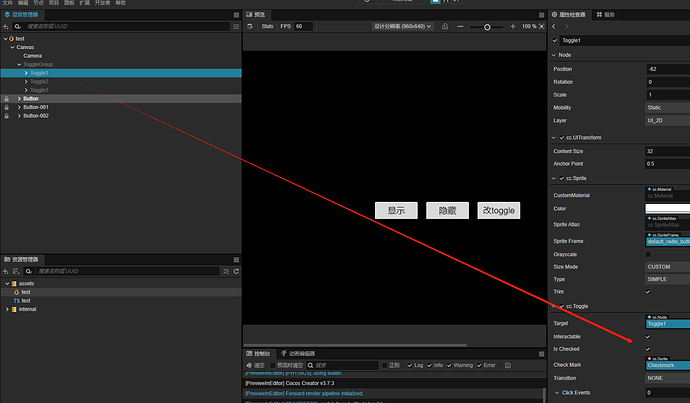
Task: Uncheck the Warning filter in console
Action: point(449,365)
